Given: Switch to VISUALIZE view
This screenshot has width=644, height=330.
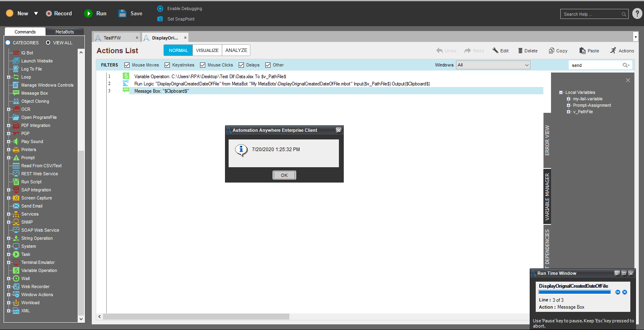Looking at the screenshot, I should click(x=207, y=50).
